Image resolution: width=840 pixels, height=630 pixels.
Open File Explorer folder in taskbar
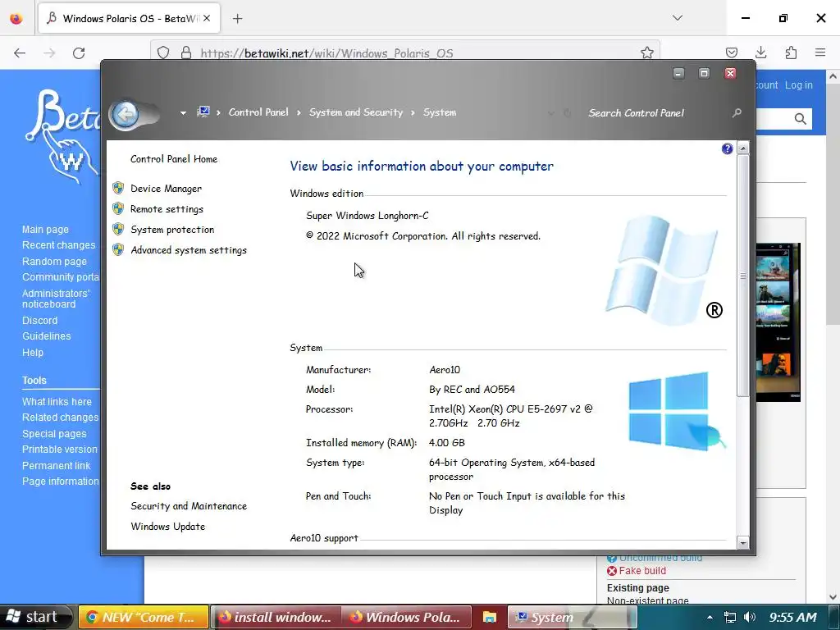pyautogui.click(x=489, y=617)
